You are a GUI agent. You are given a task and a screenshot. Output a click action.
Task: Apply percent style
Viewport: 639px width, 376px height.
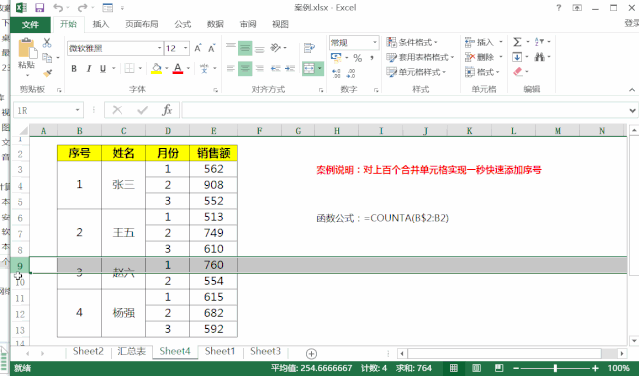click(357, 58)
